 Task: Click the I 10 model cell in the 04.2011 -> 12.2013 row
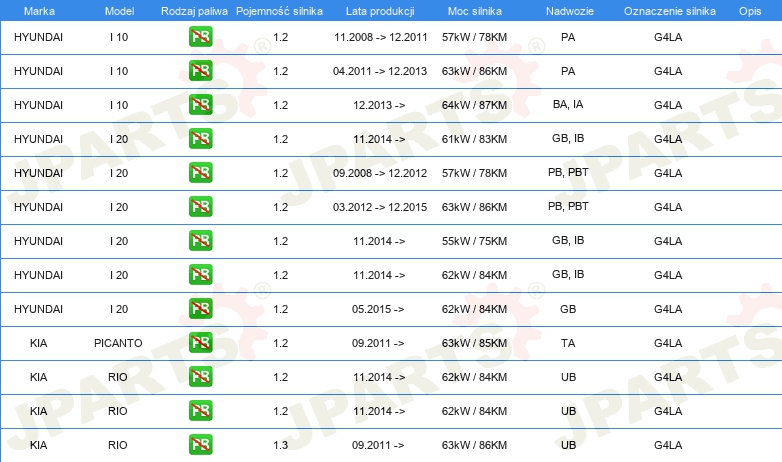click(119, 71)
